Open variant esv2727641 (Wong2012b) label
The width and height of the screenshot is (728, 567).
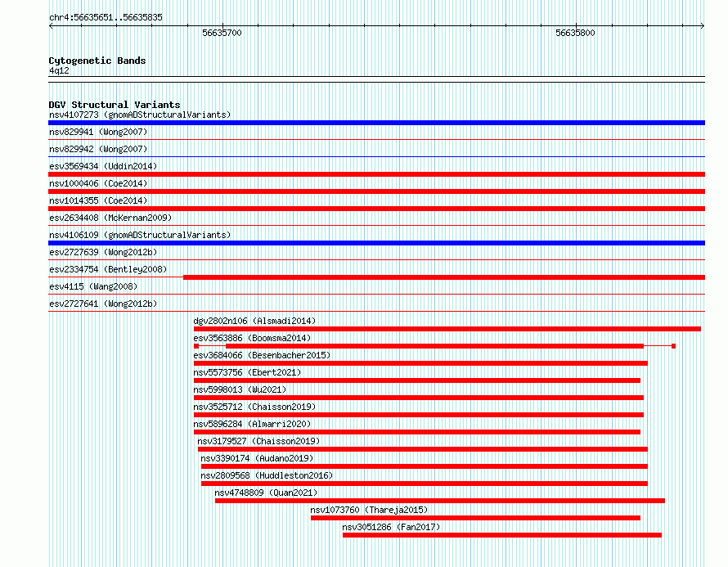tap(103, 304)
